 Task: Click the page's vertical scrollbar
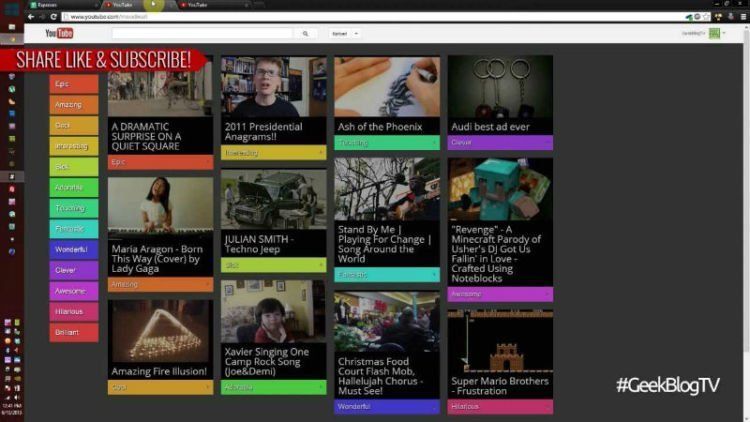(747, 191)
